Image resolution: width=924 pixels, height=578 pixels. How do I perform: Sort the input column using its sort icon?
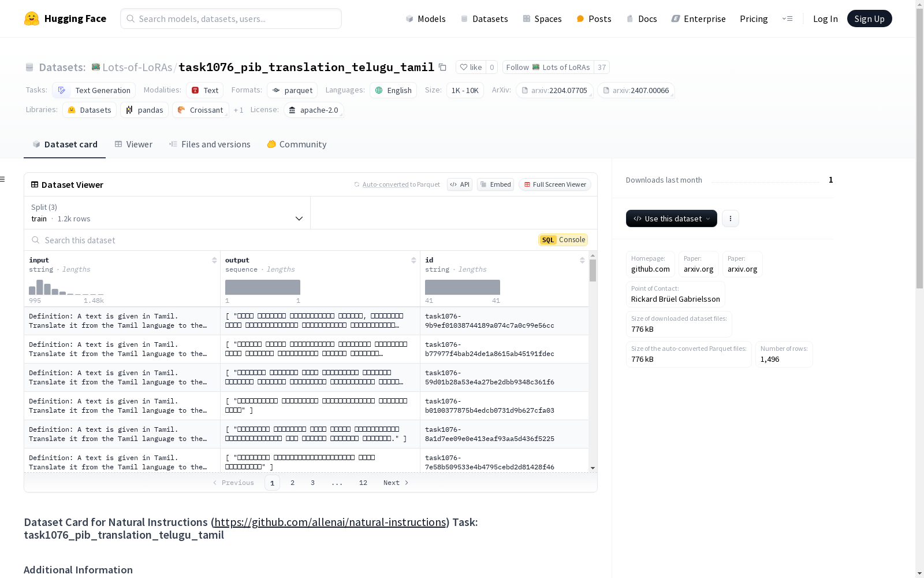click(x=214, y=260)
